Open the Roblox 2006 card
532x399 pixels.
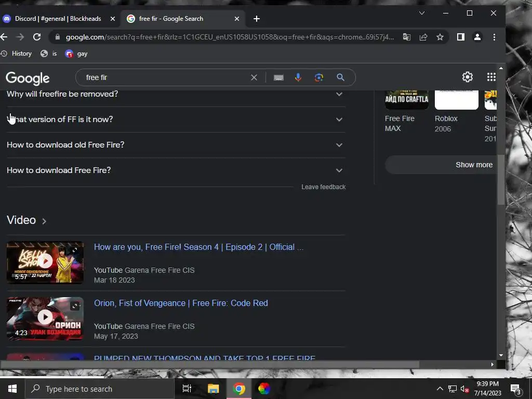(x=456, y=111)
